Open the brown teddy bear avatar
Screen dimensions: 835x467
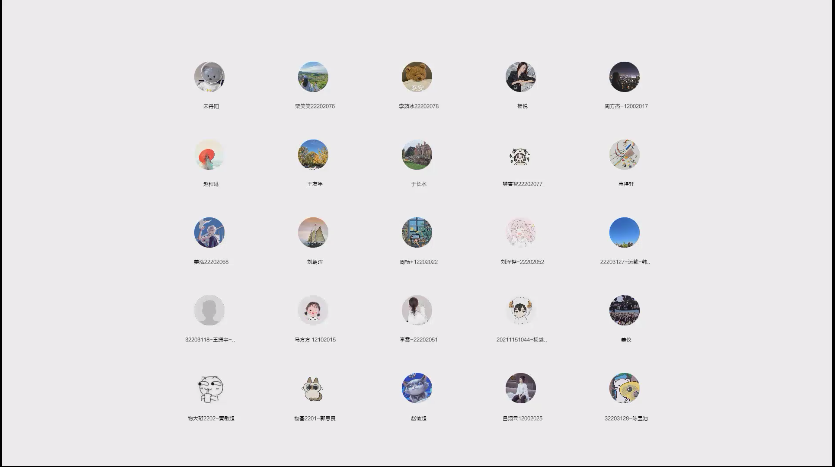point(417,77)
